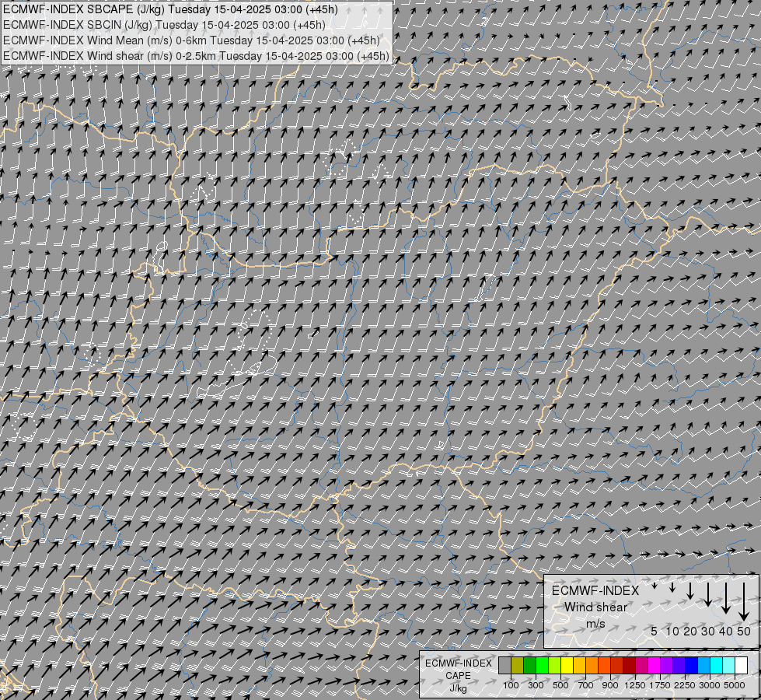Click the 30 m/s wind shear legend arrow
Image resolution: width=761 pixels, height=700 pixels.
[x=707, y=594]
